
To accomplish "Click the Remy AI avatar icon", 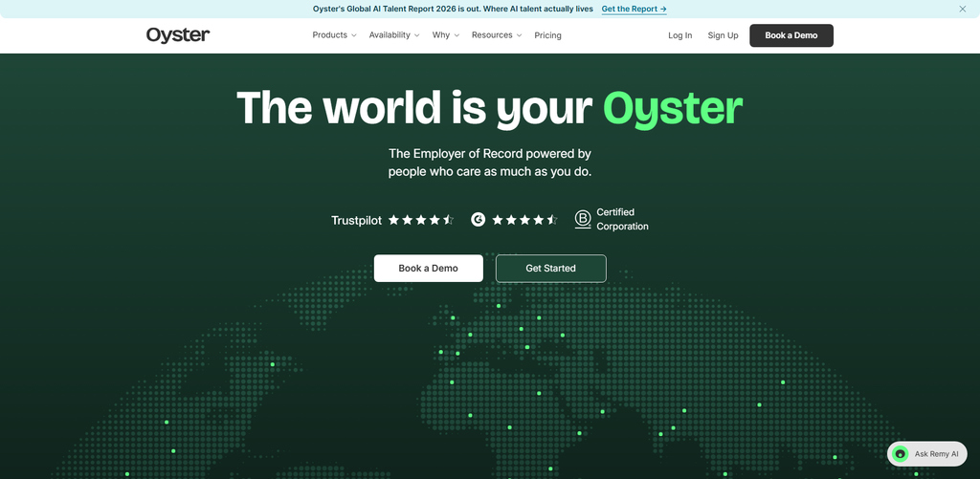I will click(x=900, y=454).
